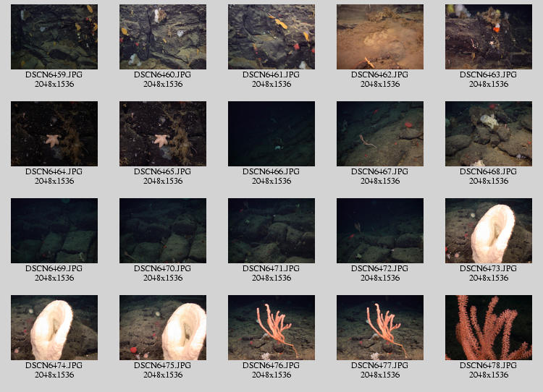Click thumbnail image DSCN6467.JPG

[380, 134]
